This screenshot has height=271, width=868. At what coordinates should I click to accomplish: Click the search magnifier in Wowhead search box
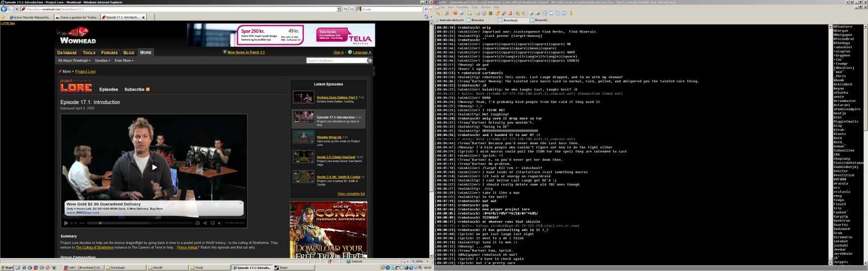(x=370, y=60)
